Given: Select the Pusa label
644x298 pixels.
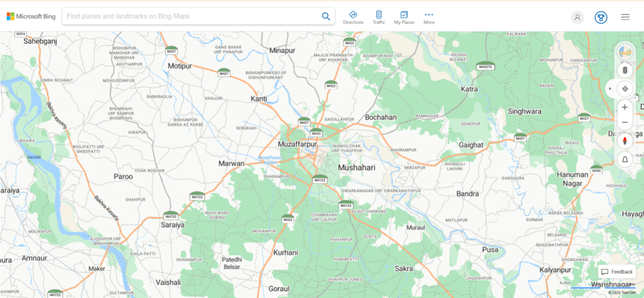Looking at the screenshot, I should coord(491,250).
